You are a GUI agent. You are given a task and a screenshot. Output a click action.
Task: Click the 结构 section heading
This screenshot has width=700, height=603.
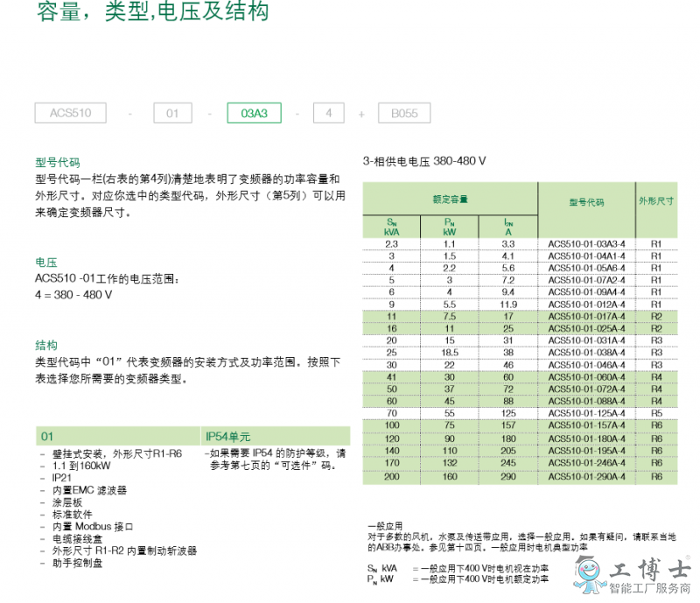coord(46,346)
